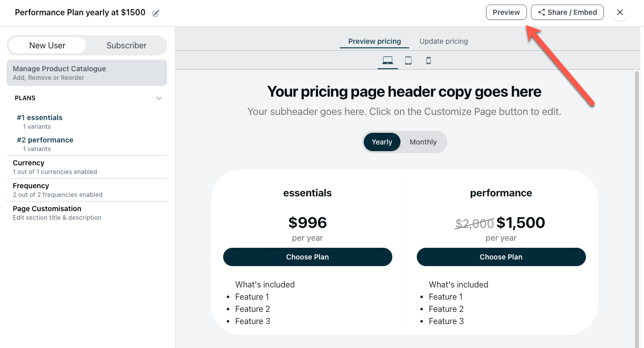Screen dimensions: 644x348
Task: Collapse the PLANS section chevron
Action: coord(159,98)
